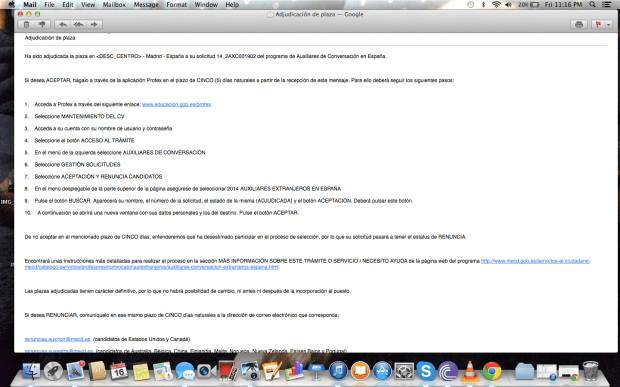Open the VLC cone icon in Dock
The width and height of the screenshot is (620, 387).
[470, 371]
